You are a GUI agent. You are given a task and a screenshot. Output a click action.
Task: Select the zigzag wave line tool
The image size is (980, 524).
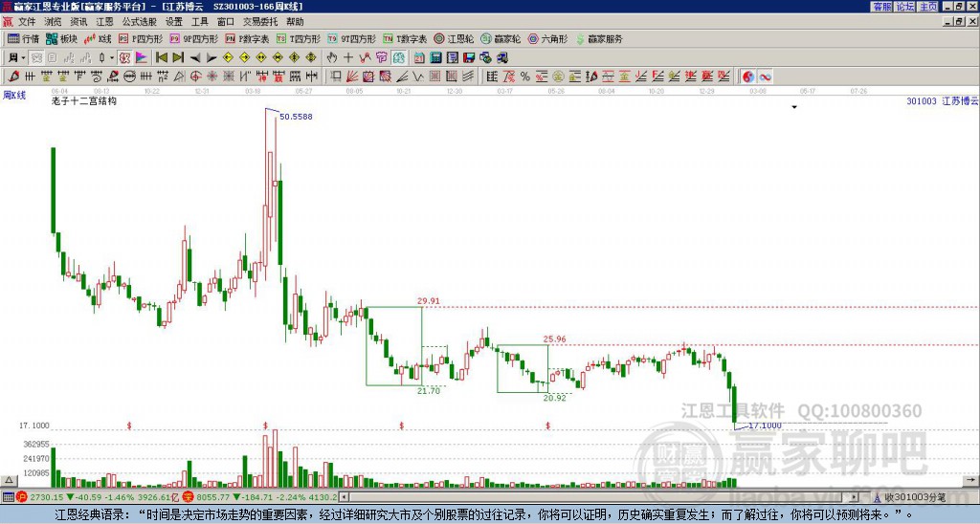[418, 76]
